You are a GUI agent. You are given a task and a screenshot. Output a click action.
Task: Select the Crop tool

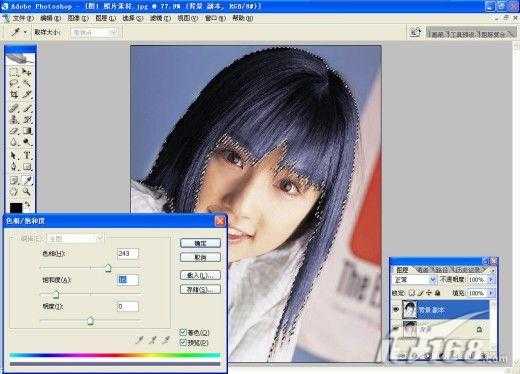click(14, 95)
